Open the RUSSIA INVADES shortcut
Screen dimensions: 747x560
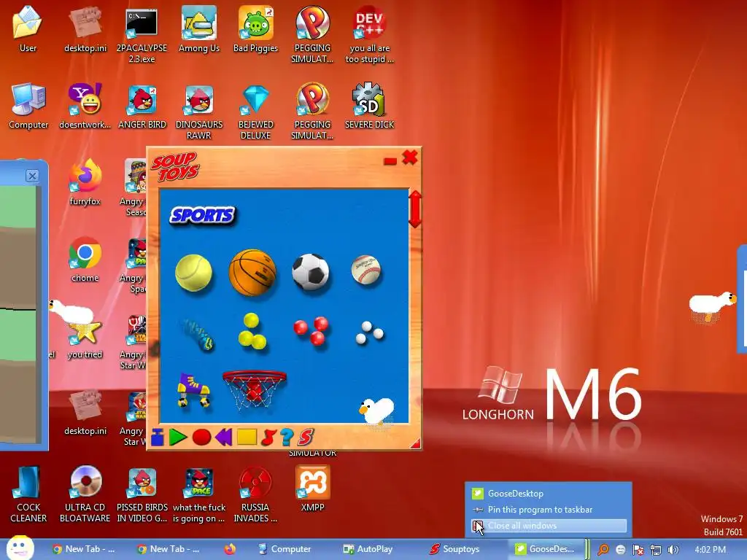(255, 494)
